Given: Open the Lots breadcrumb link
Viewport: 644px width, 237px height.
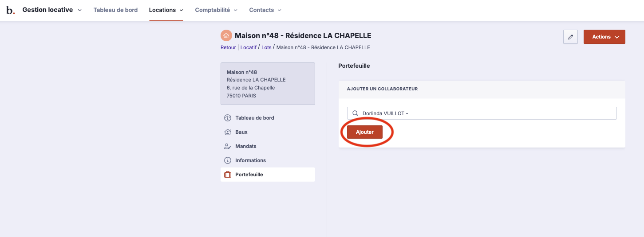Looking at the screenshot, I should pyautogui.click(x=266, y=47).
